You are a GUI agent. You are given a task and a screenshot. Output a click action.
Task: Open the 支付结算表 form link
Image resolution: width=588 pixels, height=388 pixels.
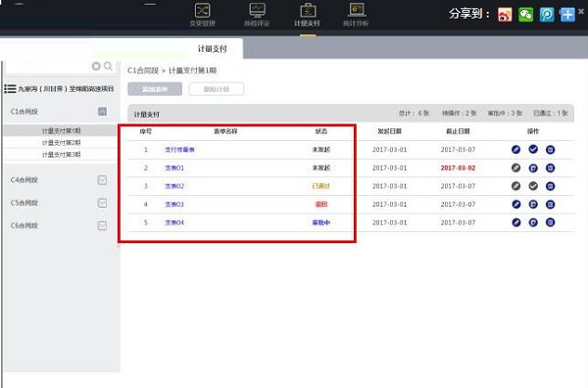(179, 150)
